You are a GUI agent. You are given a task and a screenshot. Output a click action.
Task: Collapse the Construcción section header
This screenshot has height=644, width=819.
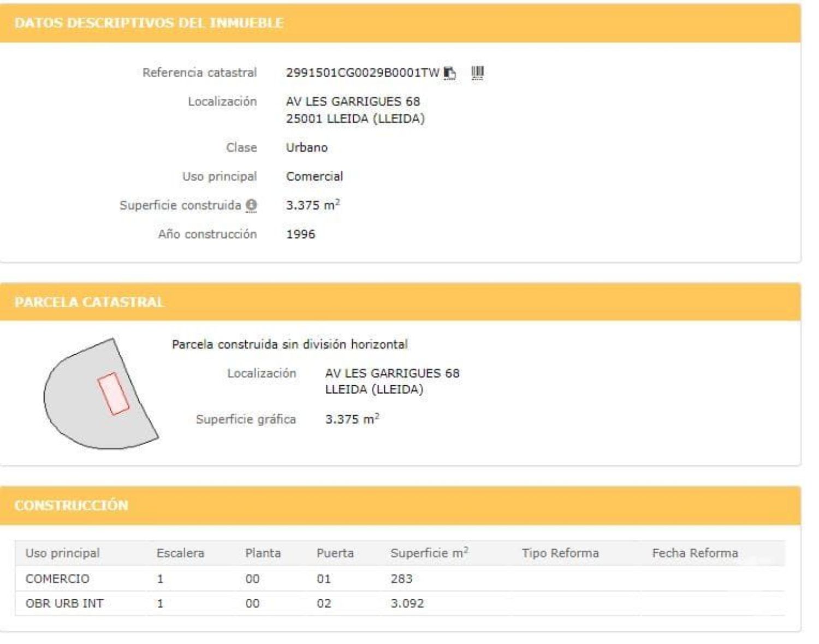click(x=71, y=505)
